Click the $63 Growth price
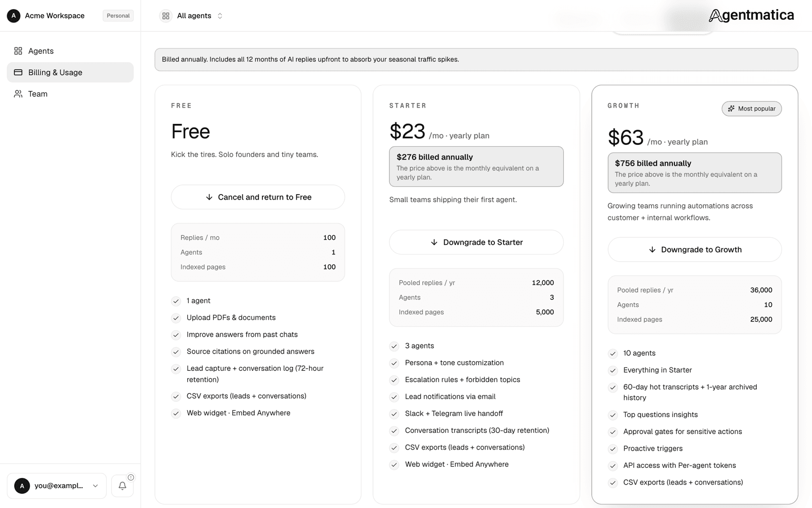 [x=626, y=138]
